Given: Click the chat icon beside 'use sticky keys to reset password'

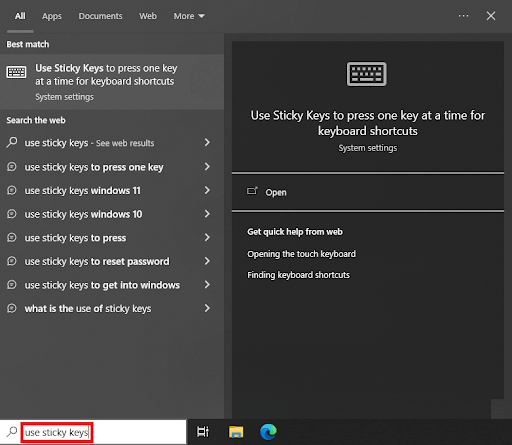Looking at the screenshot, I should pos(12,261).
